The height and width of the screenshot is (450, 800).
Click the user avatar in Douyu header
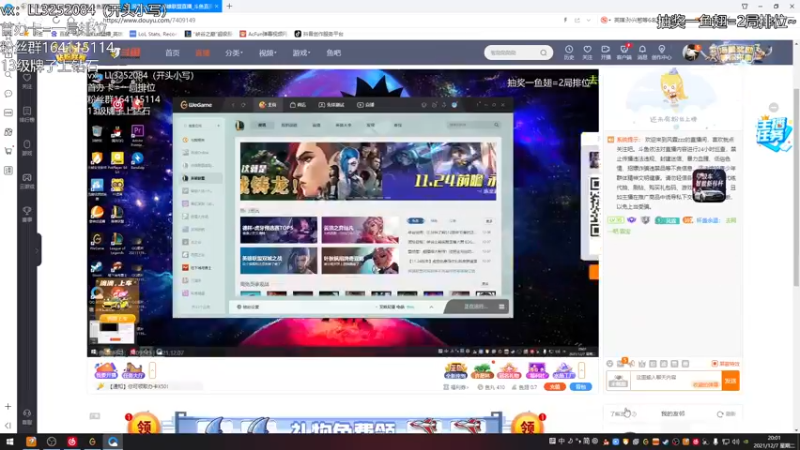click(691, 52)
